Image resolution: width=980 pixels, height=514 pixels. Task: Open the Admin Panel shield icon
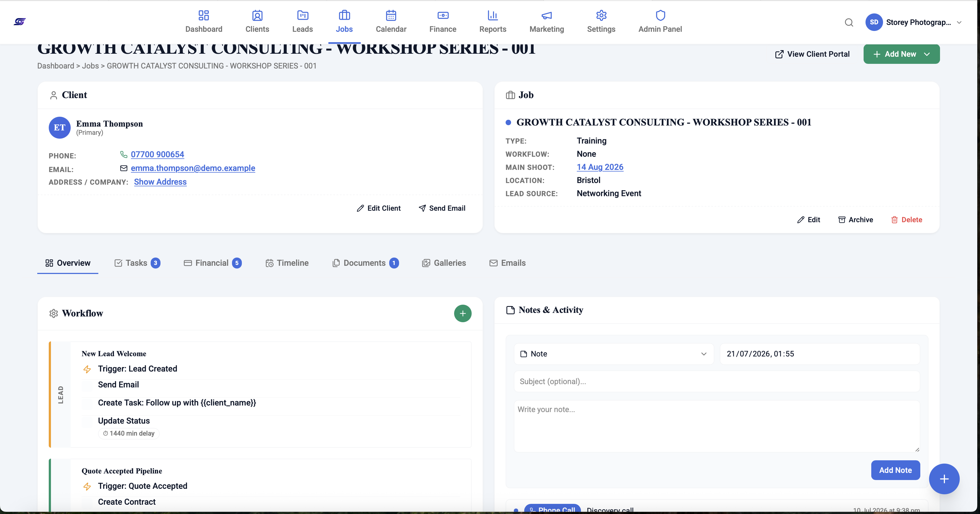pyautogui.click(x=660, y=16)
